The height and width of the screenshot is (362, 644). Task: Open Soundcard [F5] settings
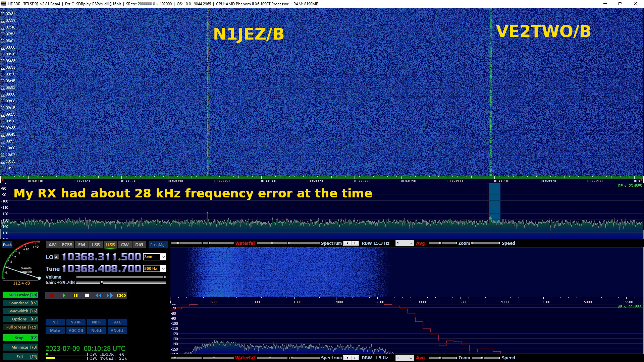pyautogui.click(x=20, y=303)
